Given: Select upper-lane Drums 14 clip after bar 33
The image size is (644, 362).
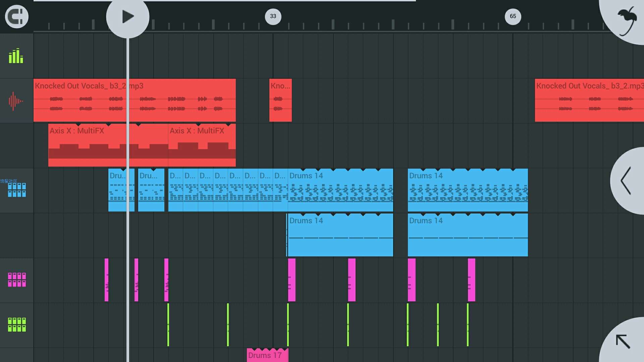Looking at the screenshot, I should pos(340,190).
